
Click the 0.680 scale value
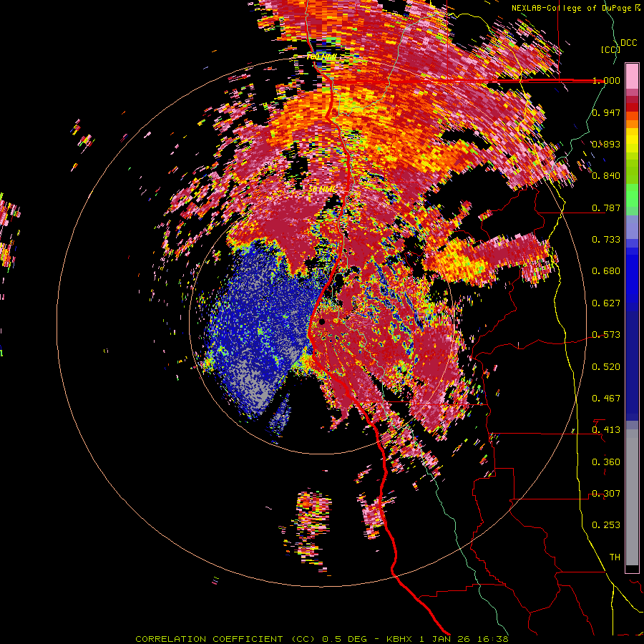click(x=606, y=271)
